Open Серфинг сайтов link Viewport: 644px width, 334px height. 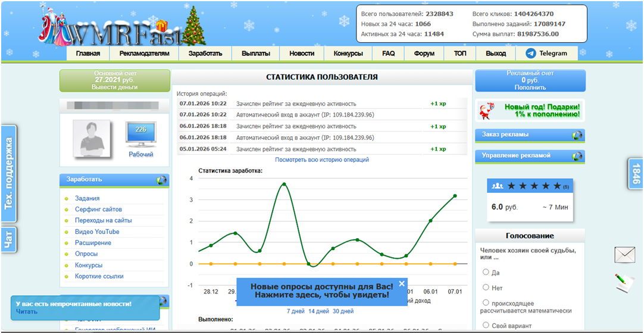click(x=98, y=210)
